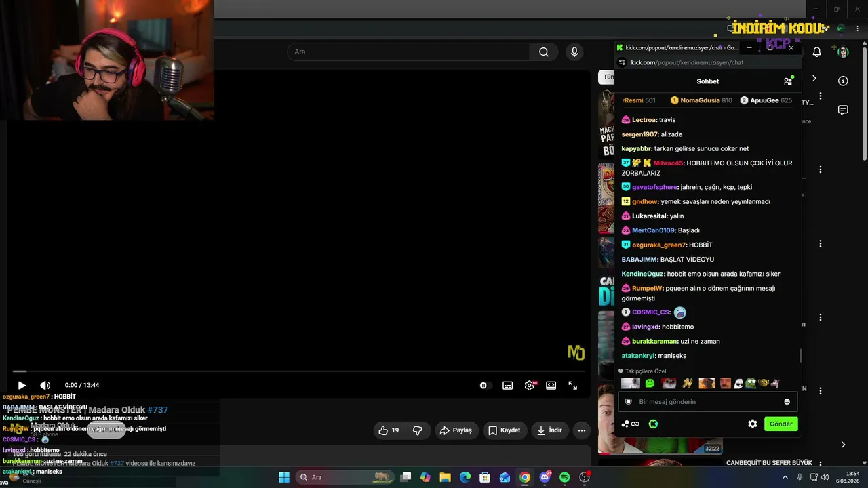Click the Windows taskbar search box
Viewport: 868px width, 488px height.
[346, 477]
